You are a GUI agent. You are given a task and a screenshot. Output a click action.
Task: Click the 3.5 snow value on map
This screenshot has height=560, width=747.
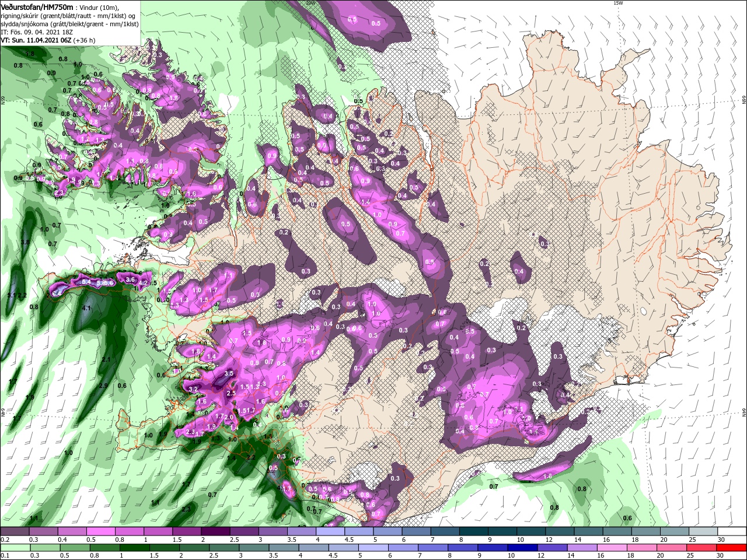(x=229, y=373)
